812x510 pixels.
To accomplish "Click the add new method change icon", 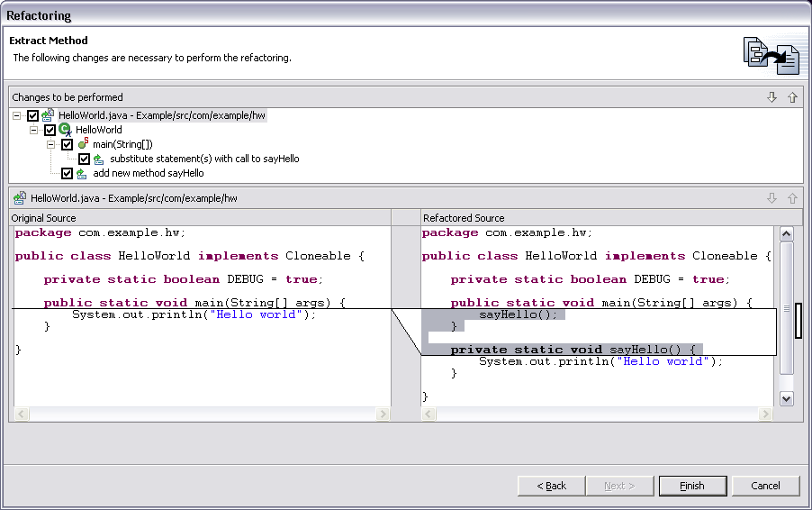I will click(x=82, y=173).
